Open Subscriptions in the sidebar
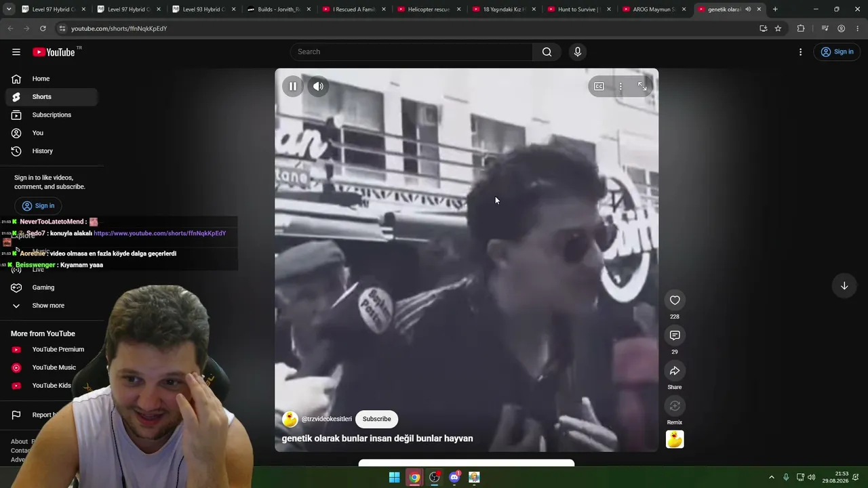Screen dimensions: 868x488 [52, 115]
